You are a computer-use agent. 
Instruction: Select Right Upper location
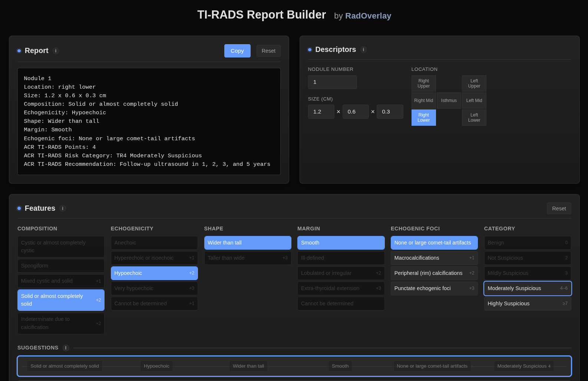424,83
